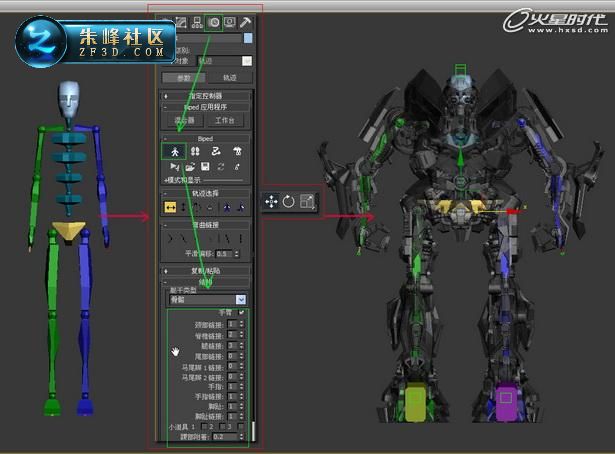The image size is (615, 454).
Task: Collapse the 弯曲链接 rollout
Action: pos(205,225)
